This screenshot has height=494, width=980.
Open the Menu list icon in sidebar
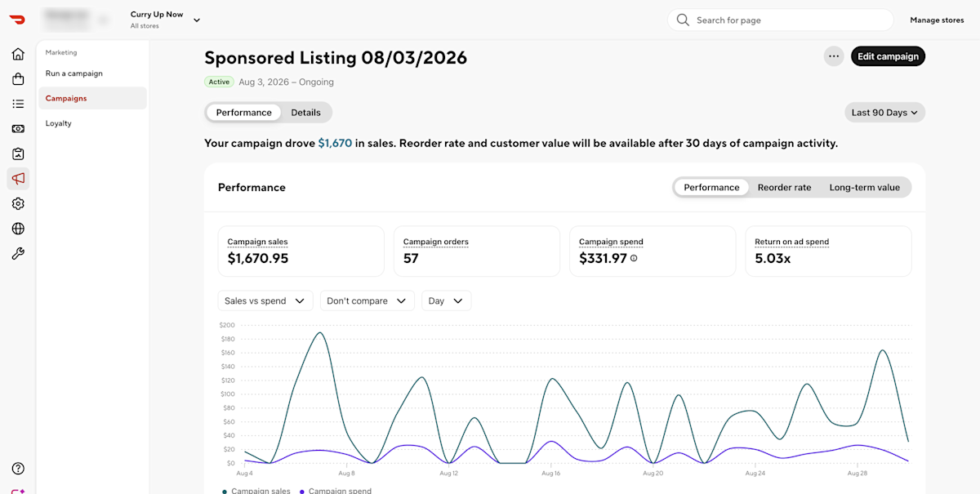pyautogui.click(x=18, y=104)
